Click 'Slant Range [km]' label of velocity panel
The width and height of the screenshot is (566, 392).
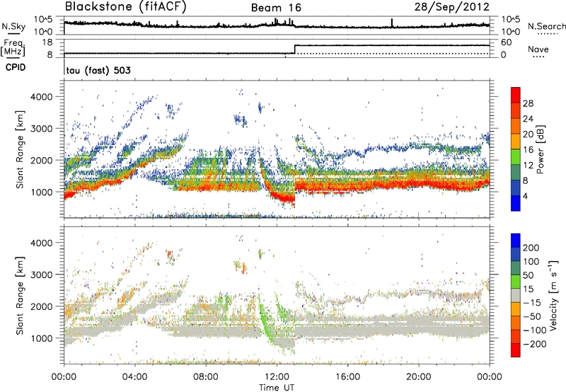(20, 296)
